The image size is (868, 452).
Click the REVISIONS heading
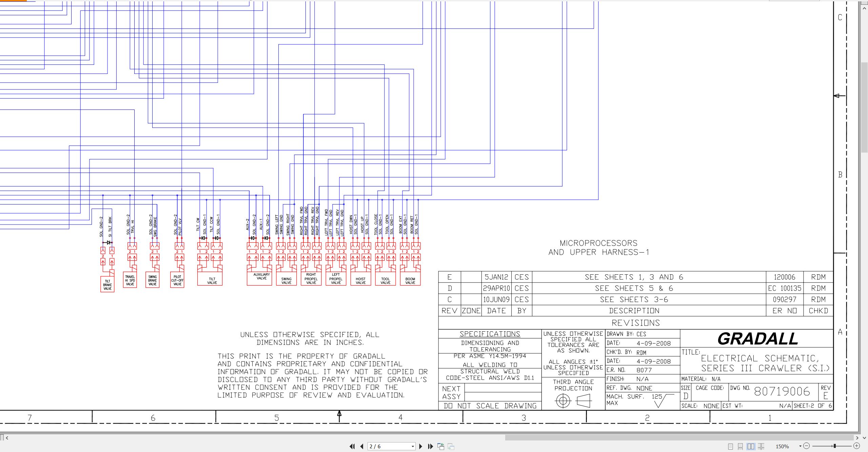pos(636,323)
